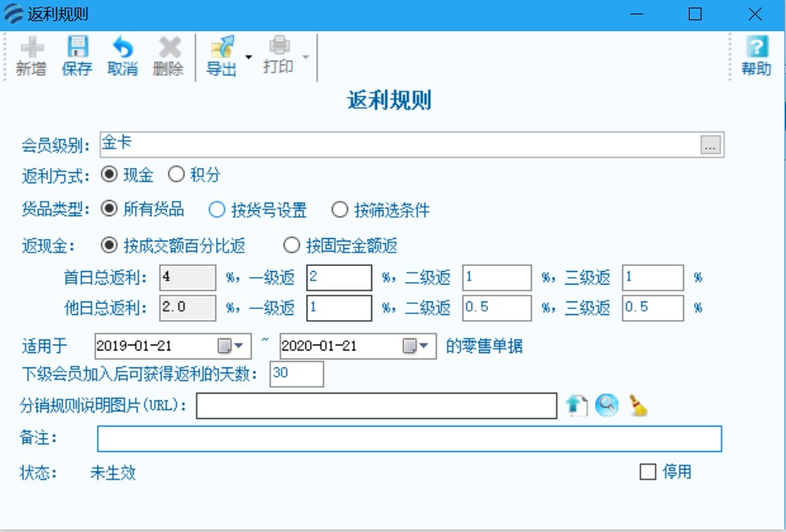This screenshot has width=786, height=532.
Task: Click 他日总返利 total field
Action: [x=188, y=307]
